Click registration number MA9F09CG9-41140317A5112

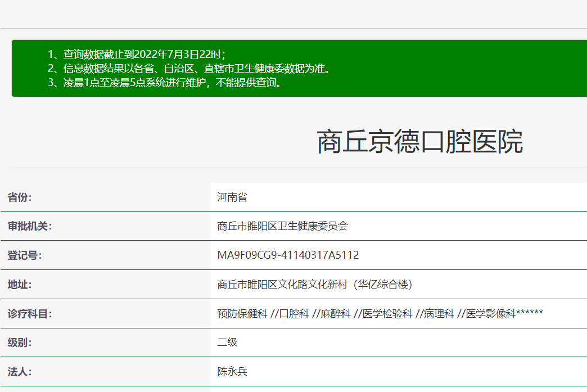[x=288, y=255]
